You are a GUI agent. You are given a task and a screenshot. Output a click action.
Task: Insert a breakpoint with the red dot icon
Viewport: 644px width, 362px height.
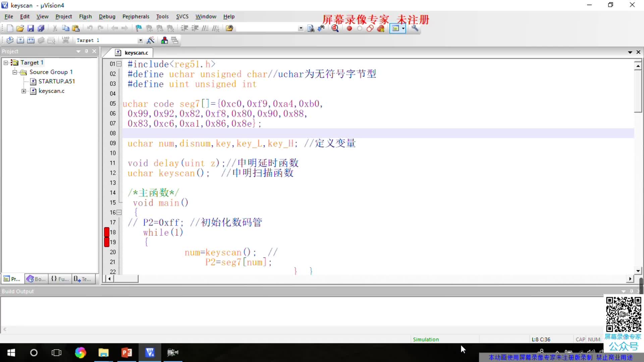[x=349, y=28]
